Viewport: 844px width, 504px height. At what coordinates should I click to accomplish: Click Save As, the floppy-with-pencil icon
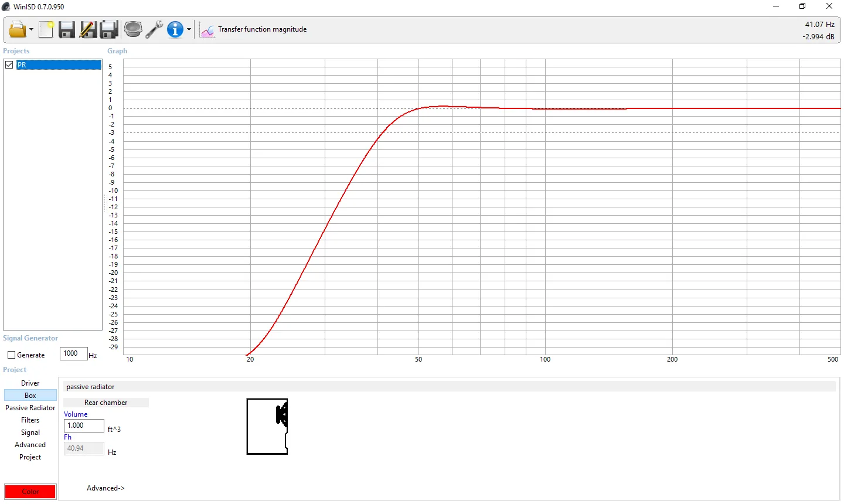point(88,29)
